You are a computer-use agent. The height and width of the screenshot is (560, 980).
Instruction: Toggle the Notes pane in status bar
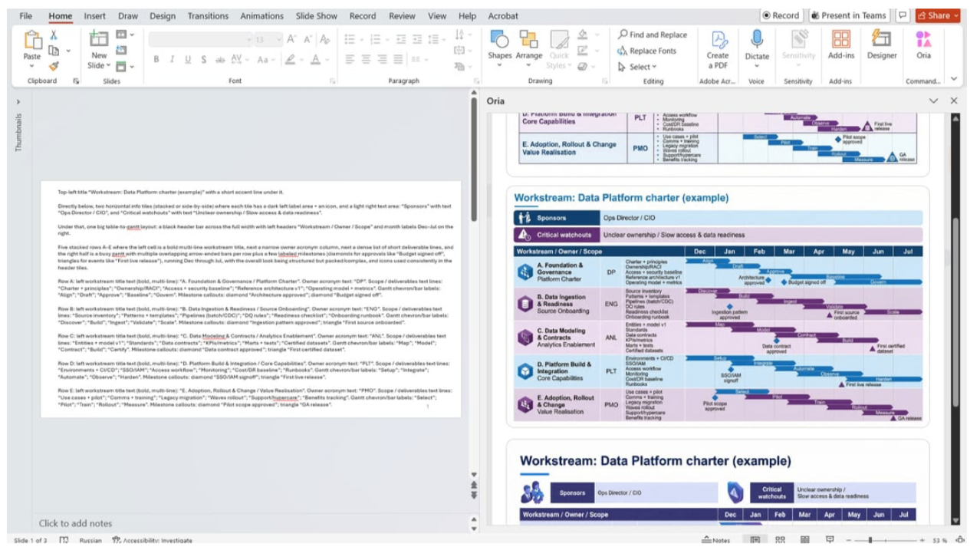pos(715,540)
